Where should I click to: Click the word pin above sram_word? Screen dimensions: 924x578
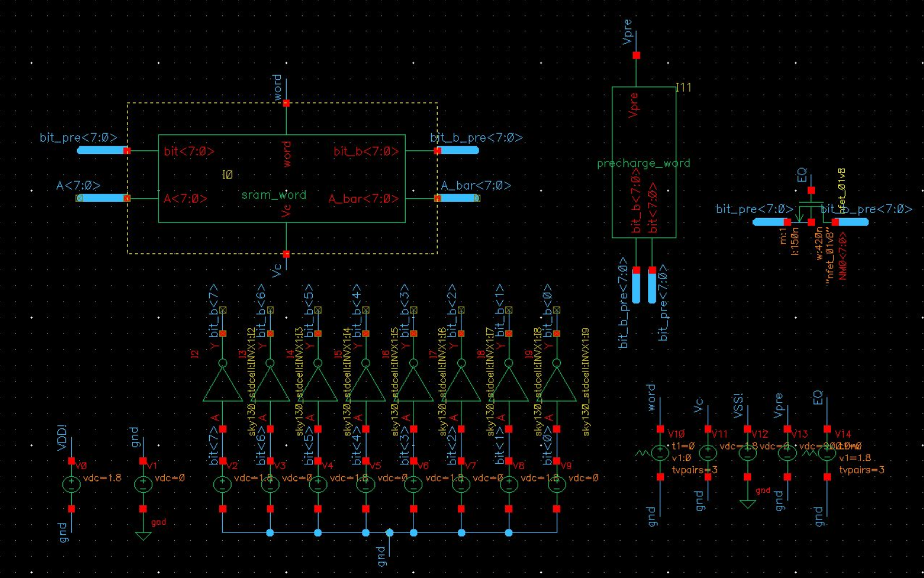pos(285,103)
